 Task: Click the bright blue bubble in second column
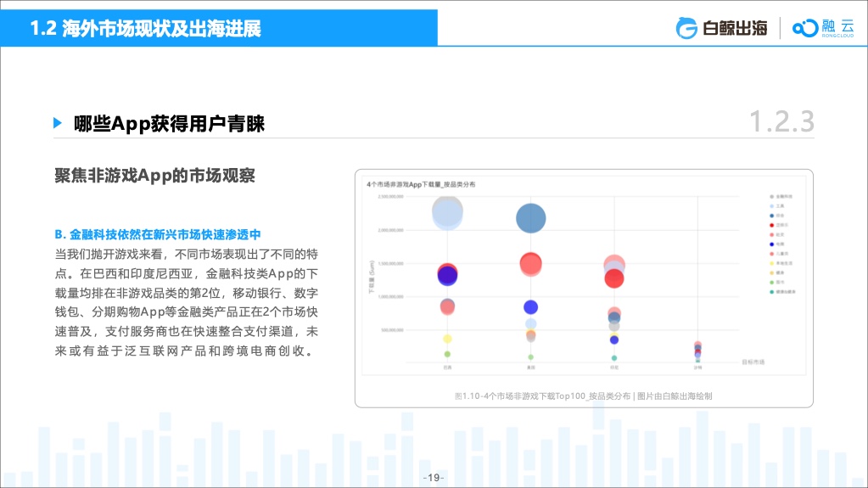pos(531,307)
